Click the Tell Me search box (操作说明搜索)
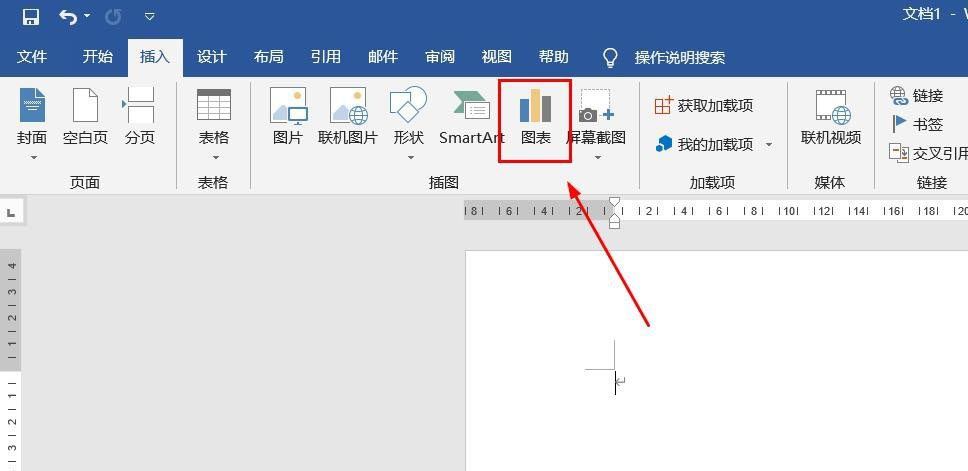968x471 pixels. coord(679,57)
